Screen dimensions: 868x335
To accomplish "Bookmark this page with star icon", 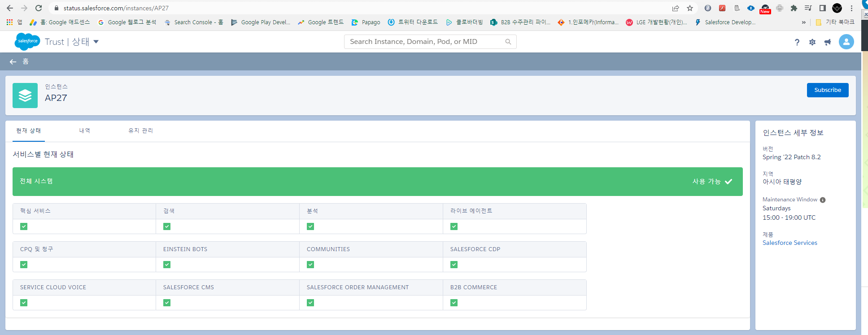I will pos(690,8).
